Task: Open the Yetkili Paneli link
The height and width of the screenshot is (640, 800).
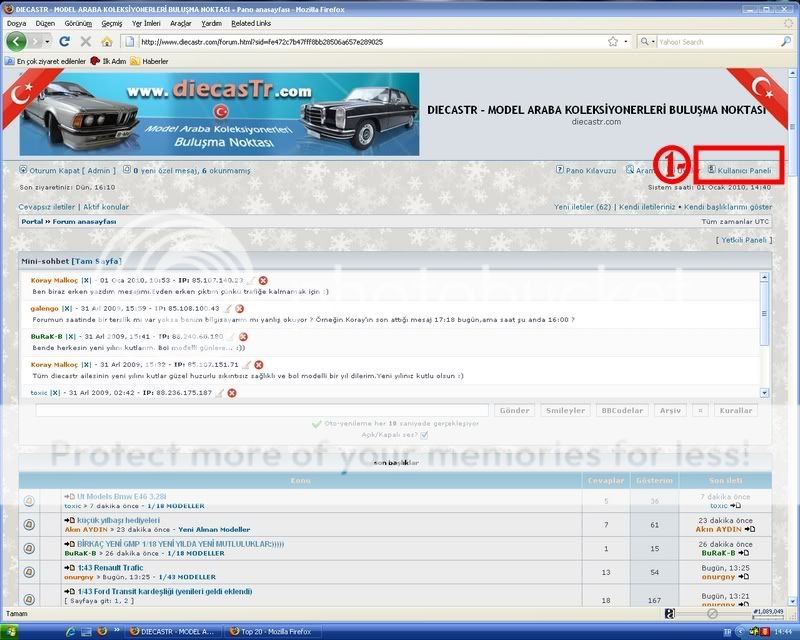Action: point(744,240)
